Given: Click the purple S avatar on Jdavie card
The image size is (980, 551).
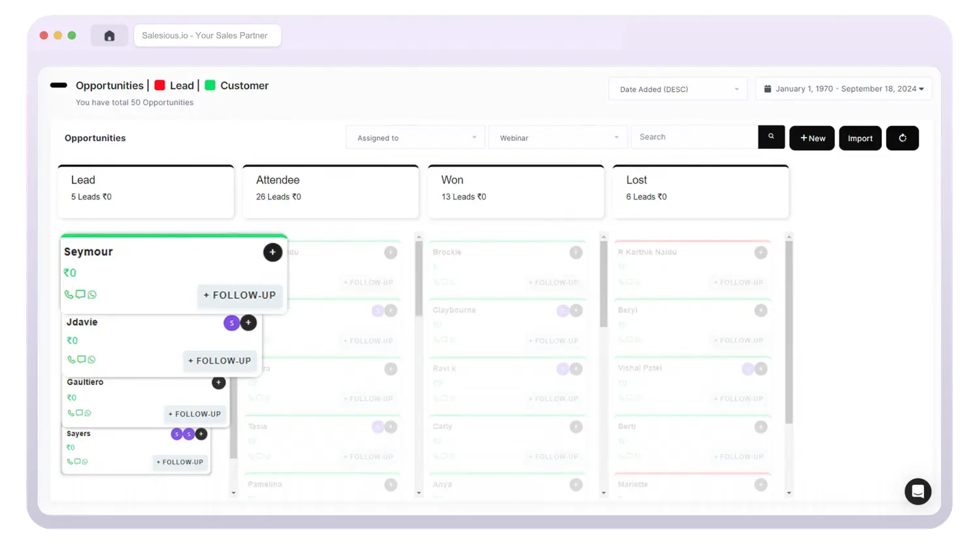Looking at the screenshot, I should [x=231, y=323].
